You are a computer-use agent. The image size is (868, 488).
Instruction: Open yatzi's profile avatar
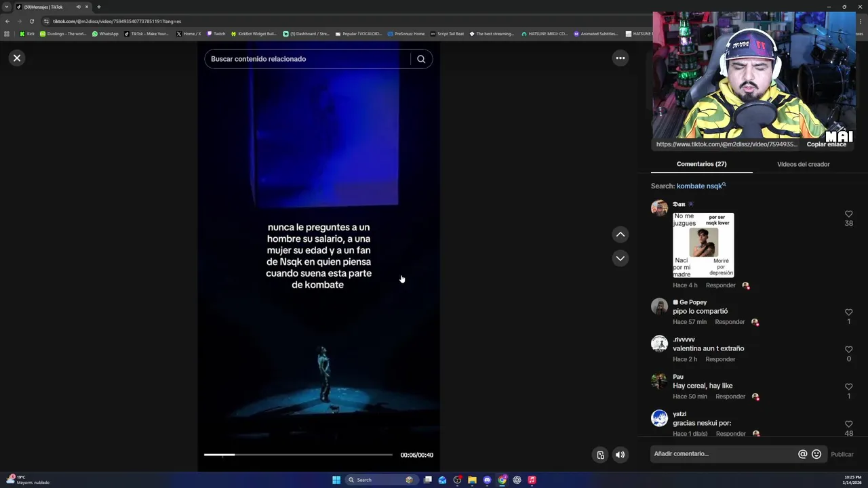pyautogui.click(x=659, y=418)
